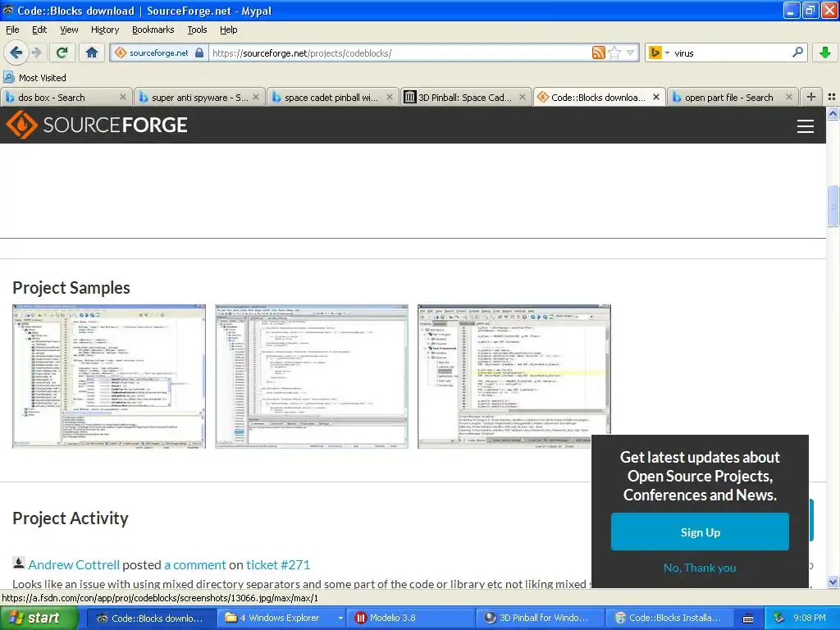Open the View menu

coord(69,30)
